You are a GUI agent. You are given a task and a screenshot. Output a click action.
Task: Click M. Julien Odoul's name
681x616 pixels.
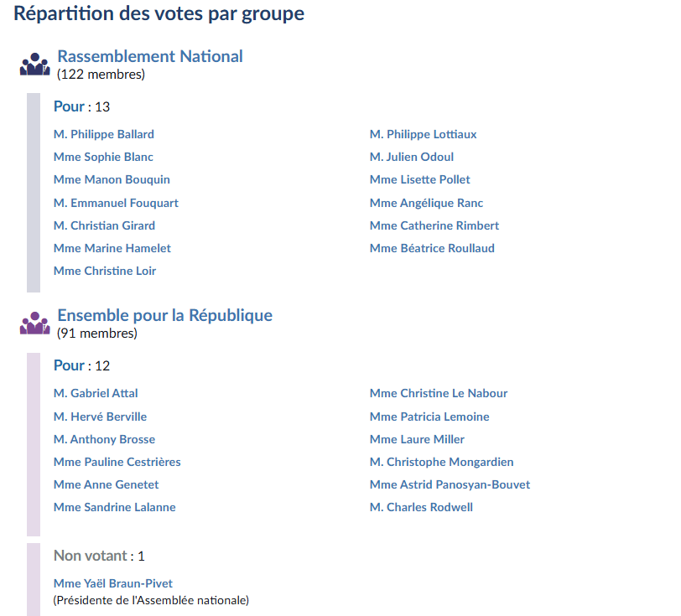(x=411, y=157)
